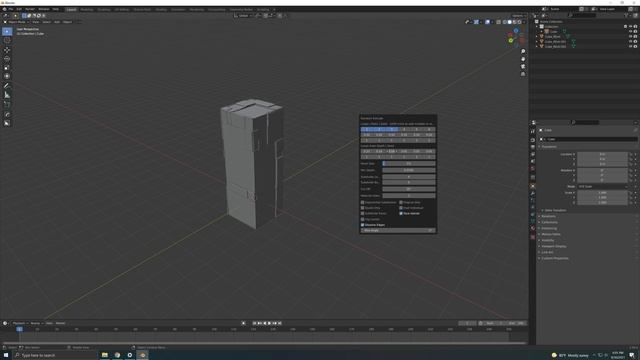Click the Windows taskbar search box
The height and width of the screenshot is (360, 640).
[56, 355]
